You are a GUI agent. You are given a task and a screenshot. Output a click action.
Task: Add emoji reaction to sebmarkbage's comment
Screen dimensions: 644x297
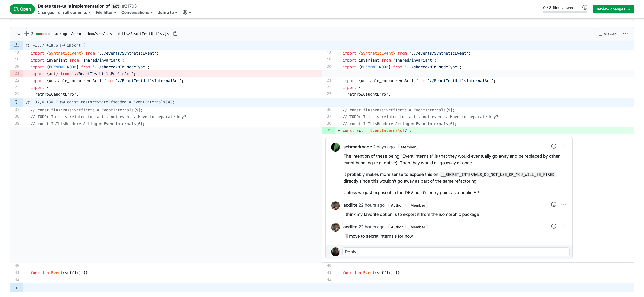tap(554, 146)
